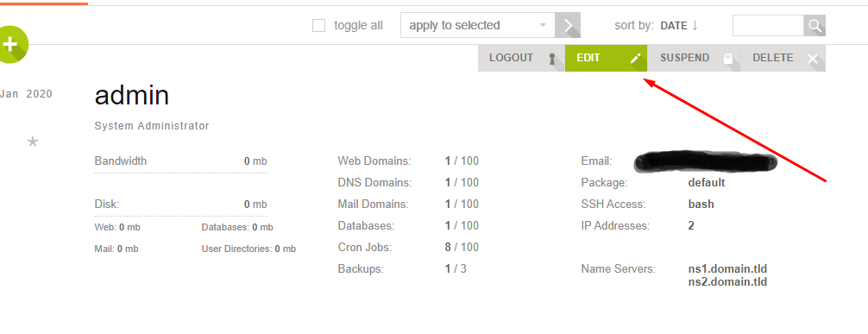
Task: Click the padlock icon on SUSPEND
Action: 728,58
